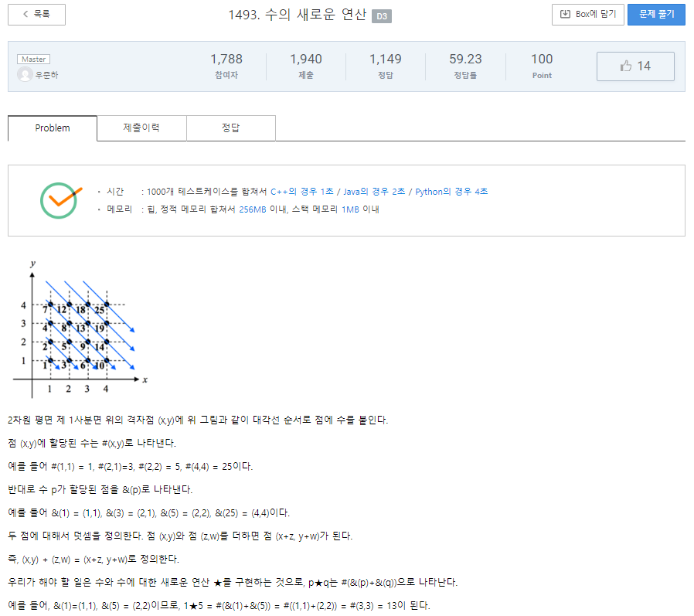Click the green checkmark clock icon
694x616 pixels.
[60, 200]
